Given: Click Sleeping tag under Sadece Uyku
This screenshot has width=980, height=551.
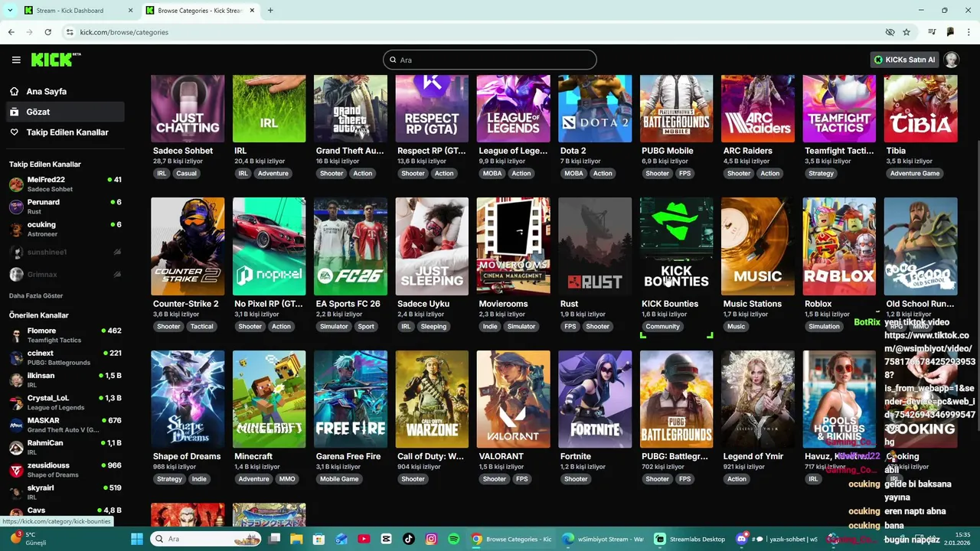Looking at the screenshot, I should click(433, 327).
